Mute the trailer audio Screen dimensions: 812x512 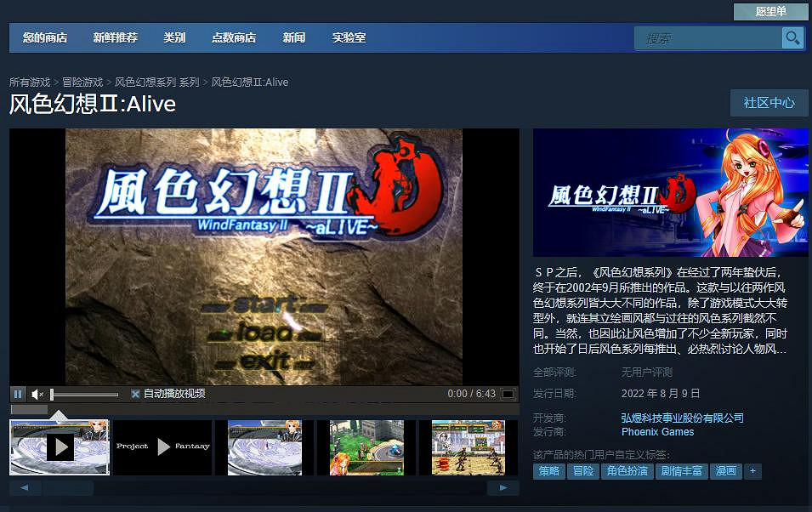36,393
